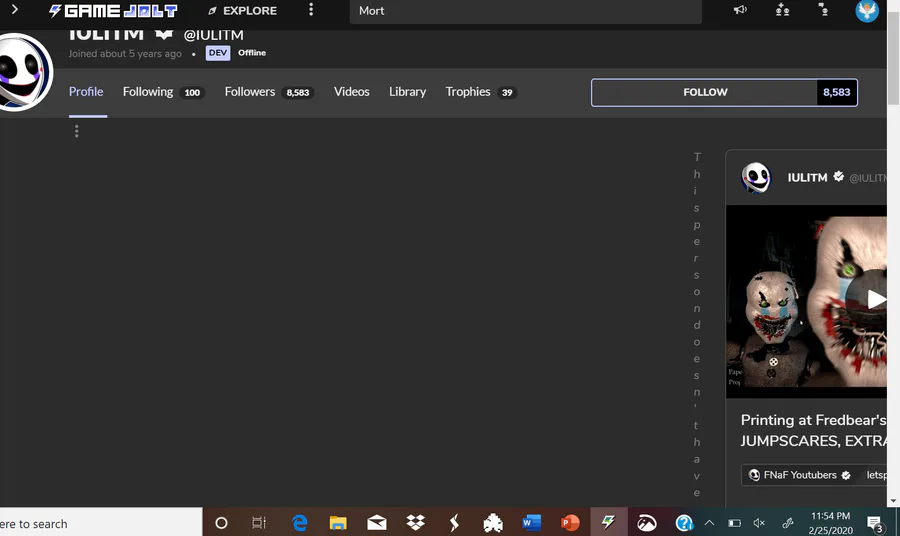This screenshot has height=536, width=900.
Task: Click the small avatar in the post header
Action: tap(757, 177)
